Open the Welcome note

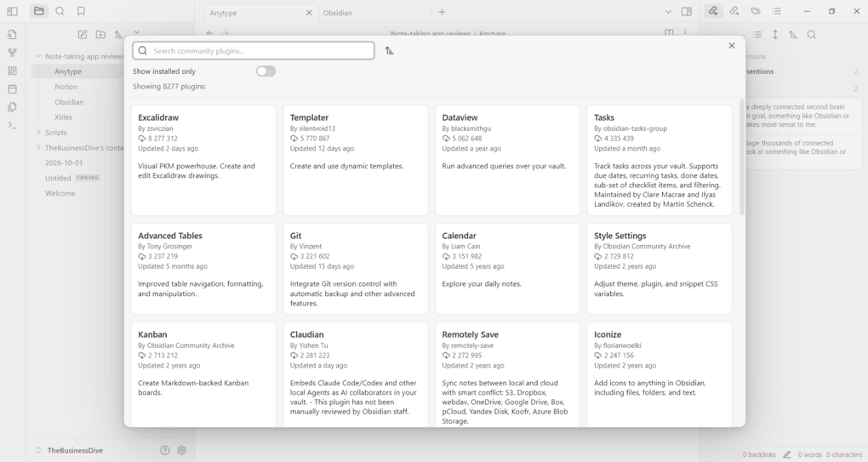60,193
